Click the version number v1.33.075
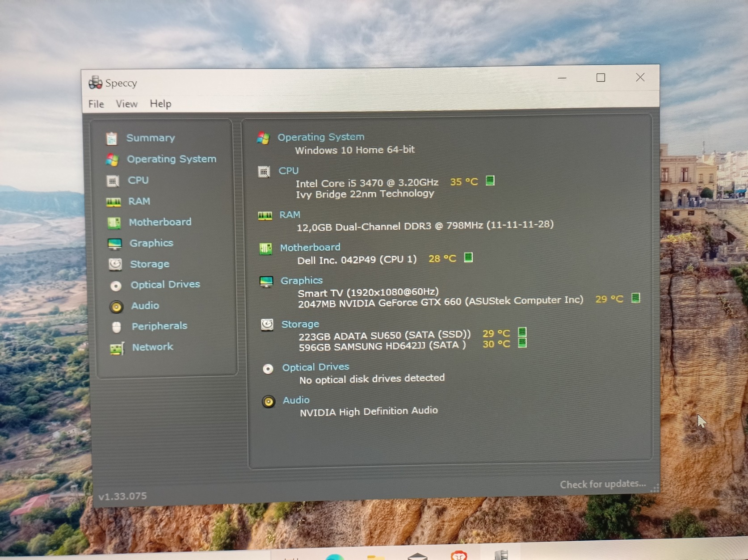The image size is (748, 560). point(122,496)
